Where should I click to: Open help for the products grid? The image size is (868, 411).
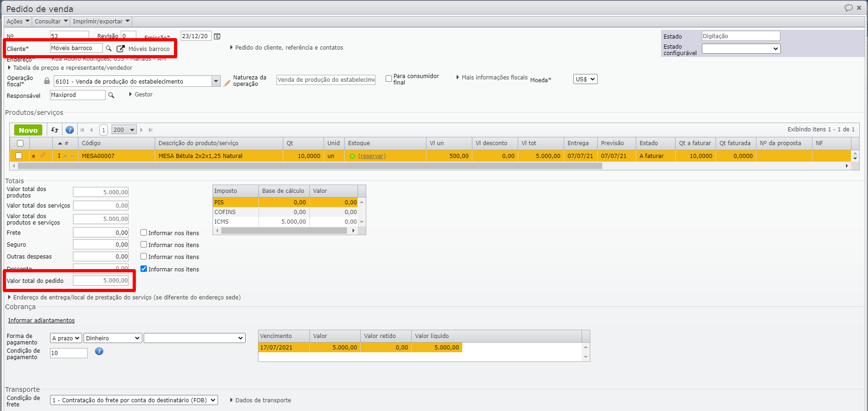pyautogui.click(x=70, y=130)
